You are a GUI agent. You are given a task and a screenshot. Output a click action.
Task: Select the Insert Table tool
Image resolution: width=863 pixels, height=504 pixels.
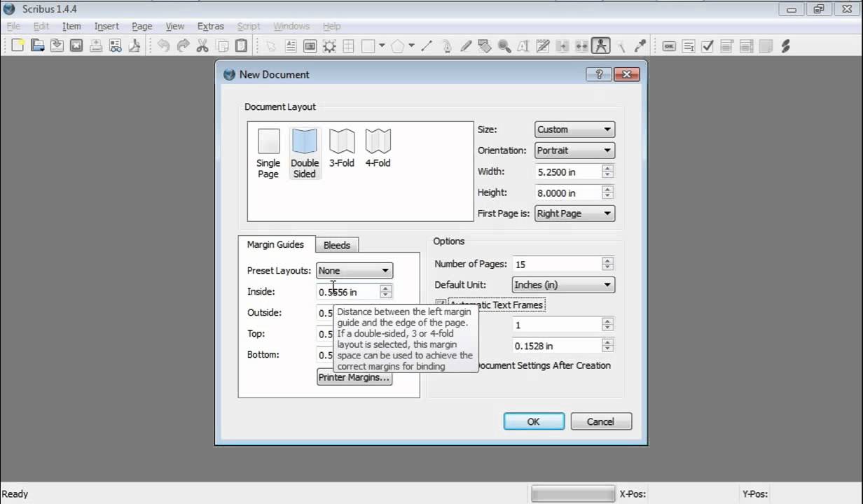click(x=348, y=45)
